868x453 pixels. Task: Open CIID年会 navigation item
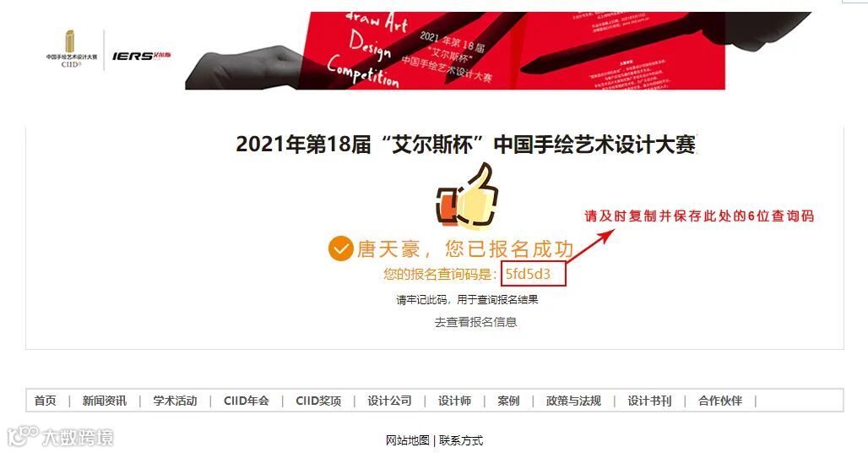[x=247, y=401]
